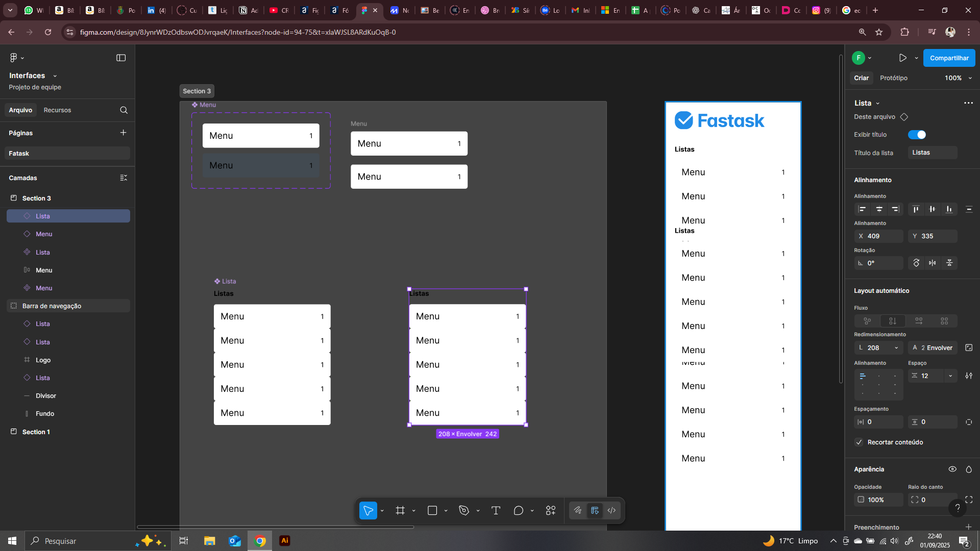Screen dimensions: 980x551
Task: Align horizontal centers icon
Action: pos(879,209)
